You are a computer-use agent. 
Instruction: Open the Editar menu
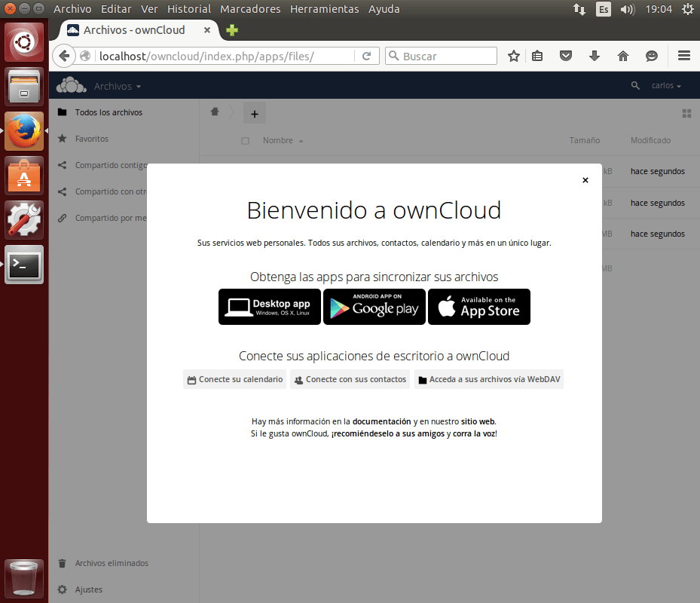[x=116, y=9]
